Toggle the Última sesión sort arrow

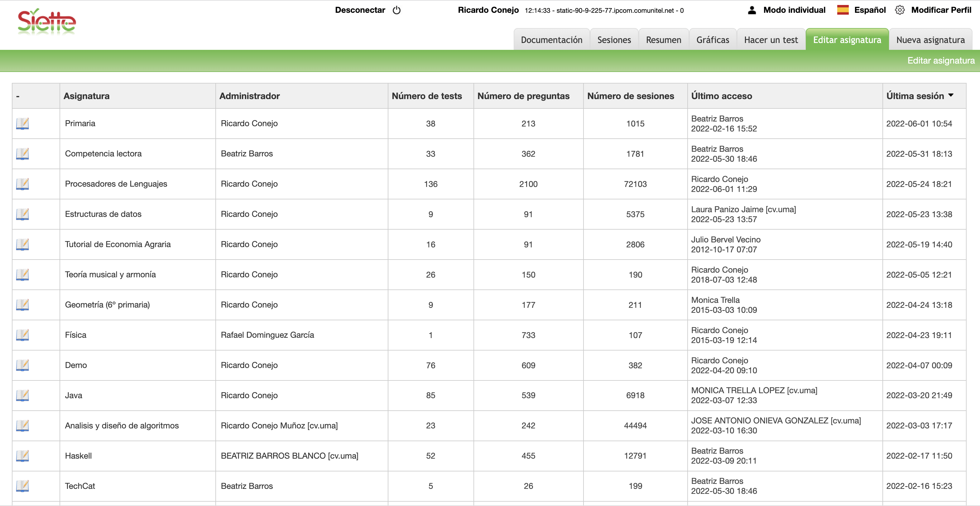click(x=951, y=95)
